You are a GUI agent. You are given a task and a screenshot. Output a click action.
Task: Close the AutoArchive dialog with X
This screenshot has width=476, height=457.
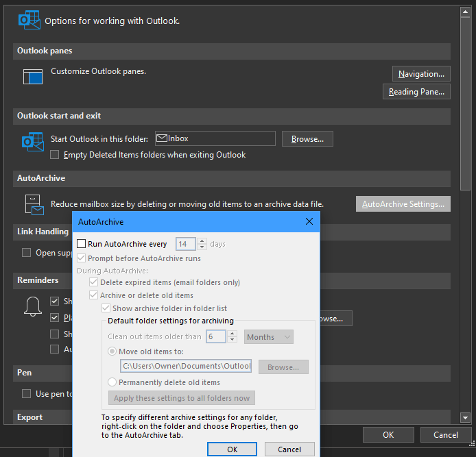309,222
